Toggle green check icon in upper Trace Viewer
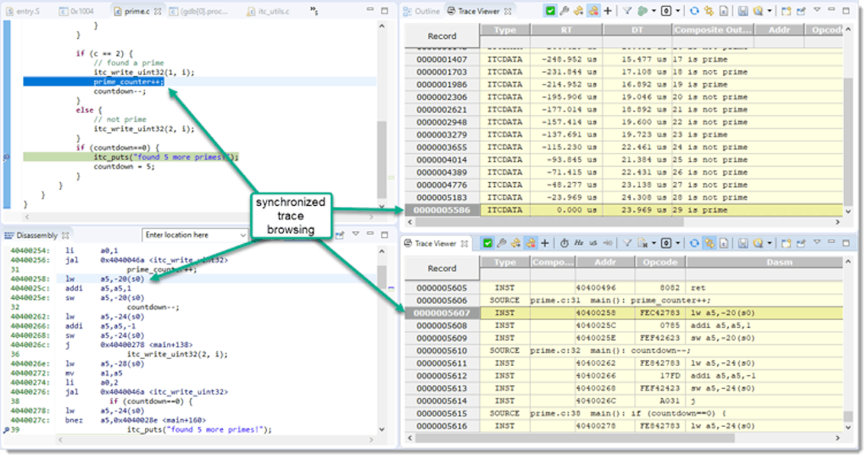Image resolution: width=868 pixels, height=459 pixels. [x=550, y=10]
